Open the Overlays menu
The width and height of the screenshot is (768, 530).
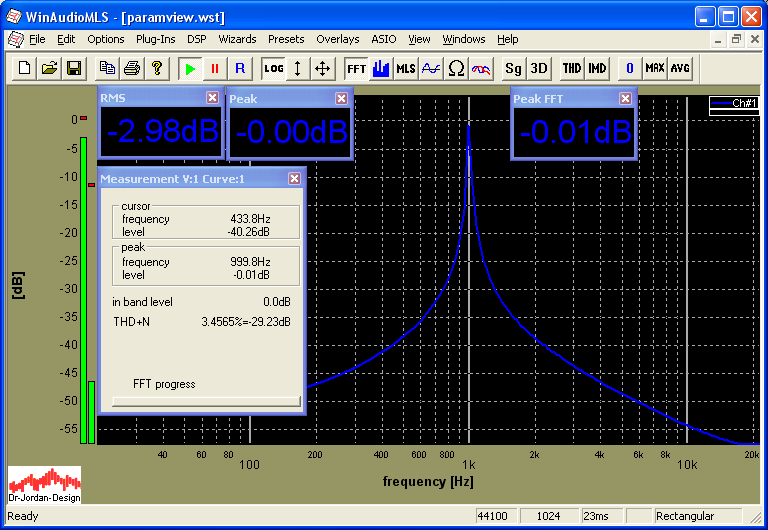(338, 39)
